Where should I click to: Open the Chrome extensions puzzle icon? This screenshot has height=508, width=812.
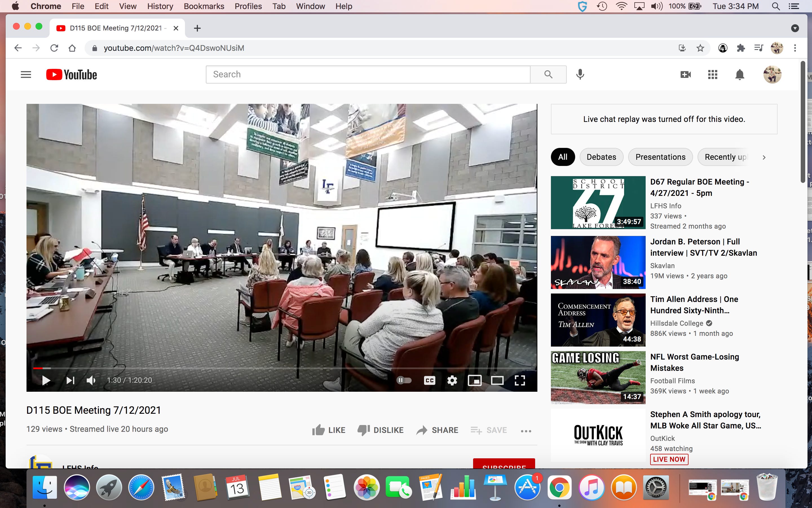tap(741, 48)
